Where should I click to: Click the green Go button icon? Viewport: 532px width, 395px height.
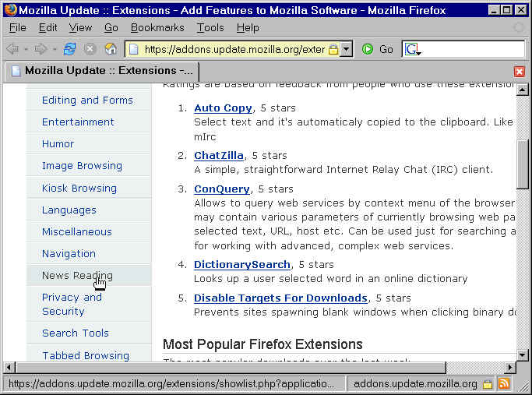(368, 50)
